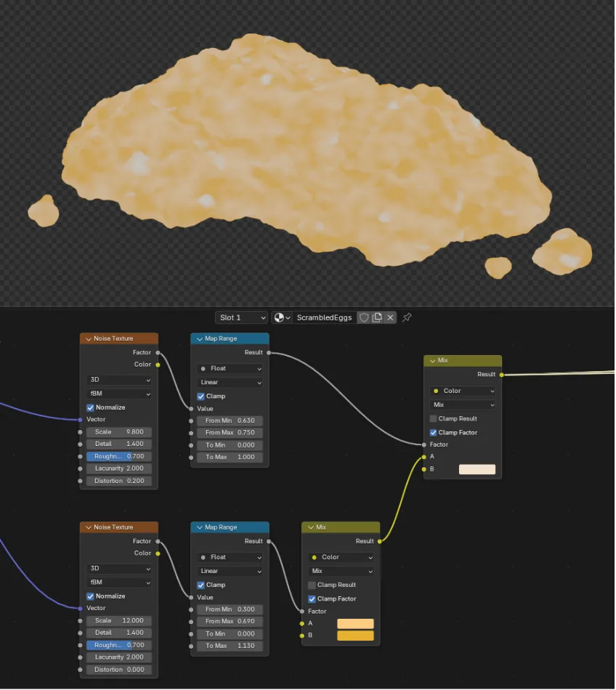Image resolution: width=616 pixels, height=690 pixels.
Task: Click the Result output socket of upper-right Mix node
Action: [502, 375]
